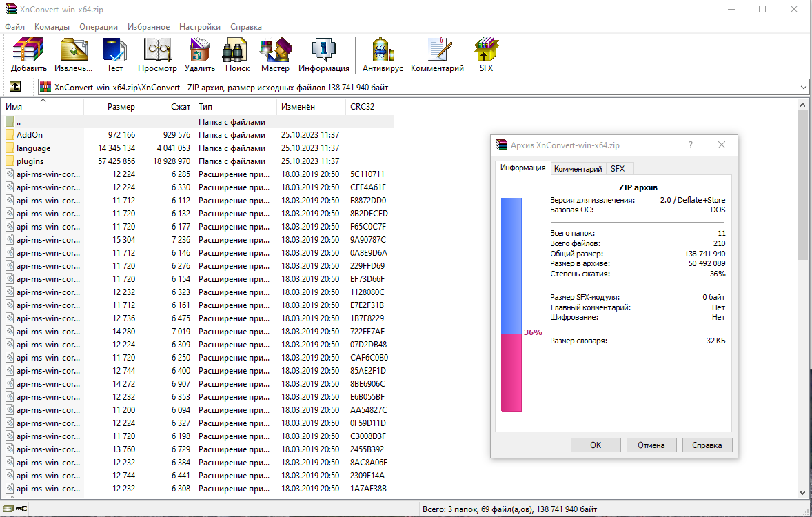Click file icon of row with CRC 5C110711
Viewport: 812px width, 517px height.
click(x=10, y=174)
